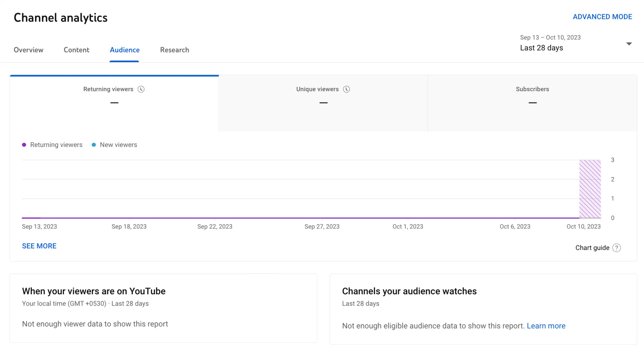Select the Audience tab
644x352 pixels.
[125, 50]
